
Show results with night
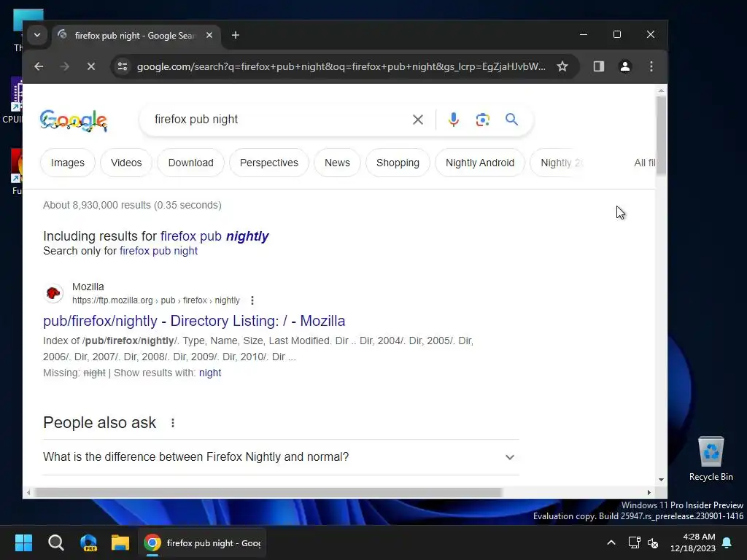(x=210, y=373)
